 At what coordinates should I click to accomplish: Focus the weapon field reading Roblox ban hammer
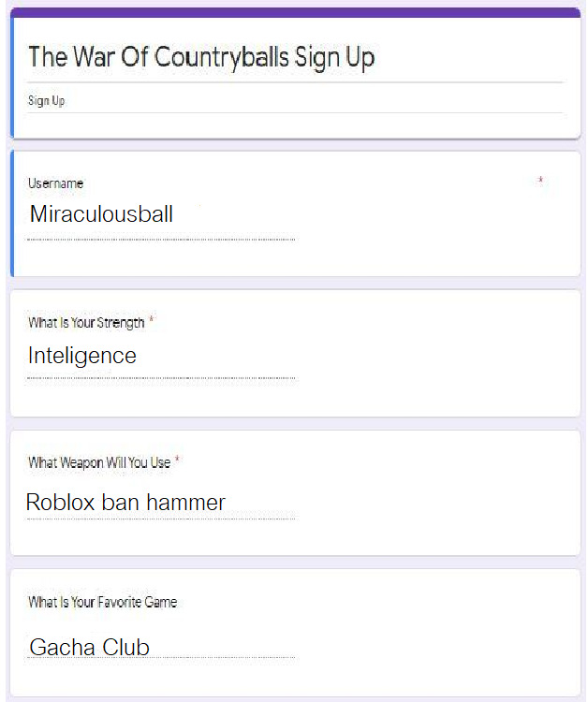161,505
